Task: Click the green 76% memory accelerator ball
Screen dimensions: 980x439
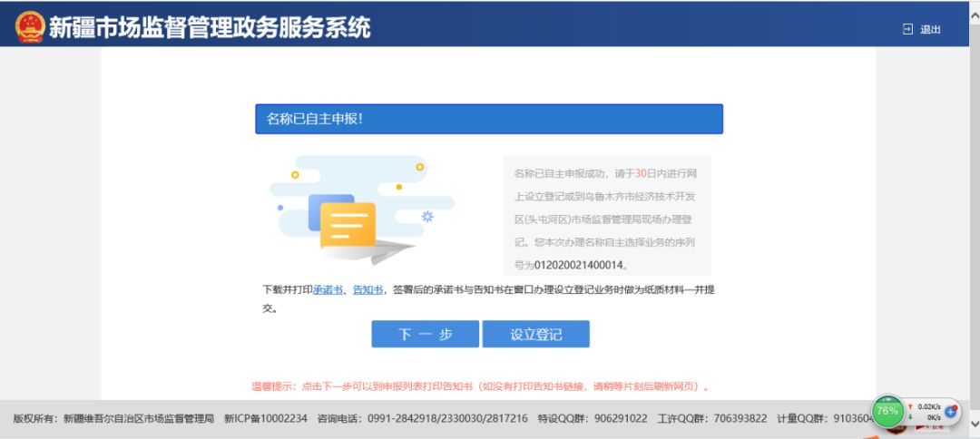Action: click(x=887, y=411)
